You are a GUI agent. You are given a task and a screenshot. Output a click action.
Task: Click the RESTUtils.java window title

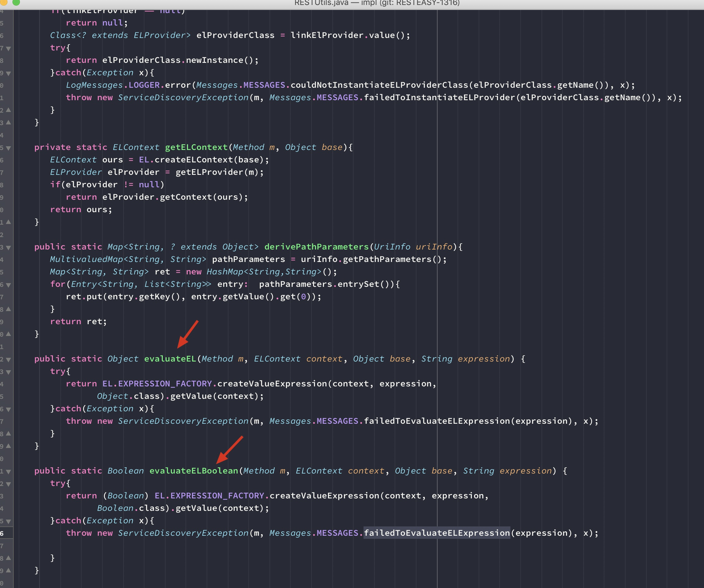point(377,3)
